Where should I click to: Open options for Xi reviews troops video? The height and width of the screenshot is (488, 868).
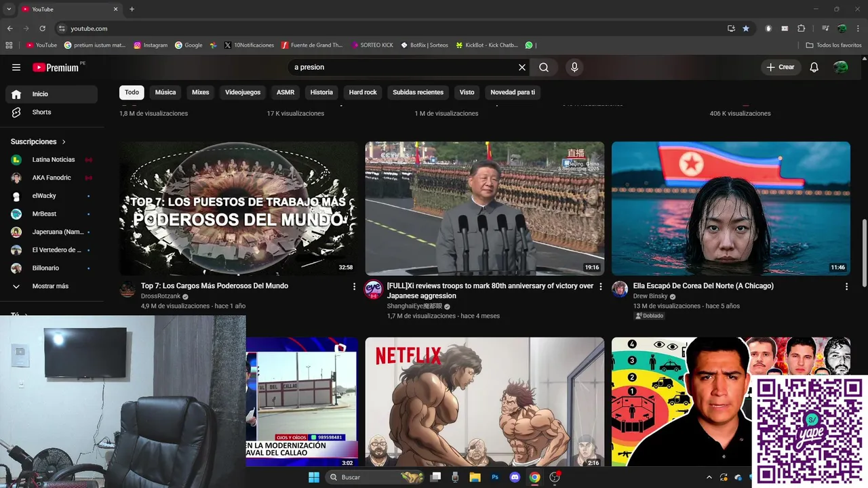[x=600, y=287]
